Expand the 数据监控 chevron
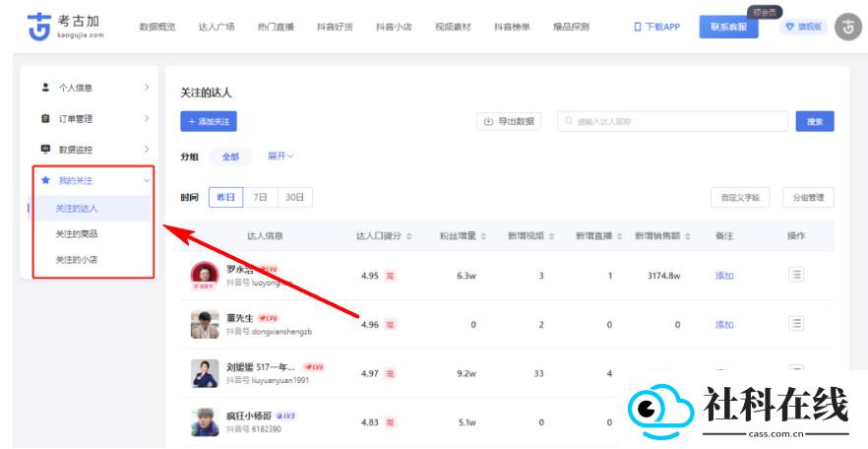Viewport: 868px width, 449px height. tap(147, 149)
